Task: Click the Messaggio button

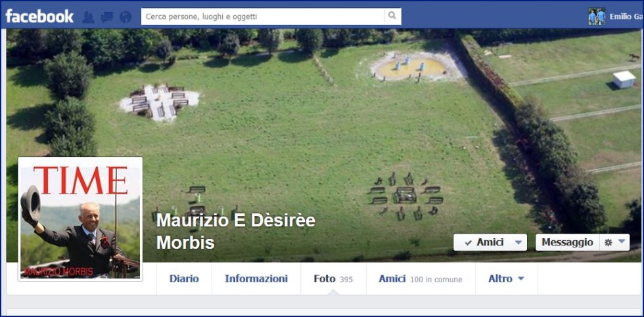Action: point(568,242)
